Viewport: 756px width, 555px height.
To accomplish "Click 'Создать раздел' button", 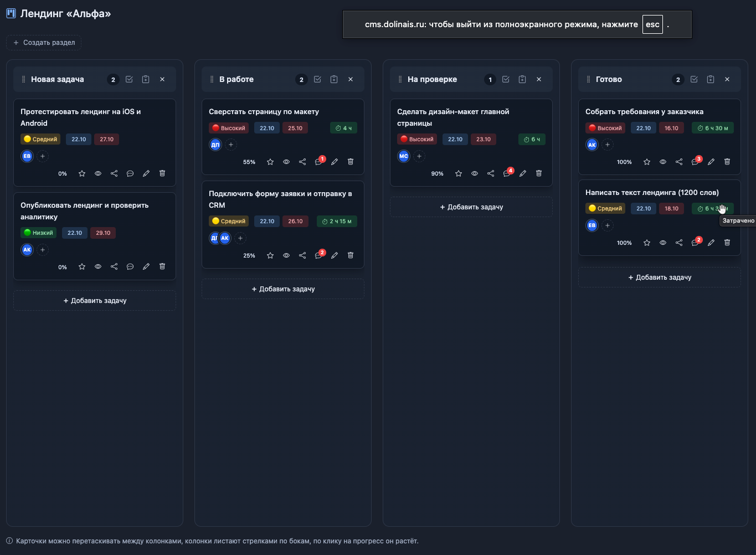I will click(x=44, y=43).
